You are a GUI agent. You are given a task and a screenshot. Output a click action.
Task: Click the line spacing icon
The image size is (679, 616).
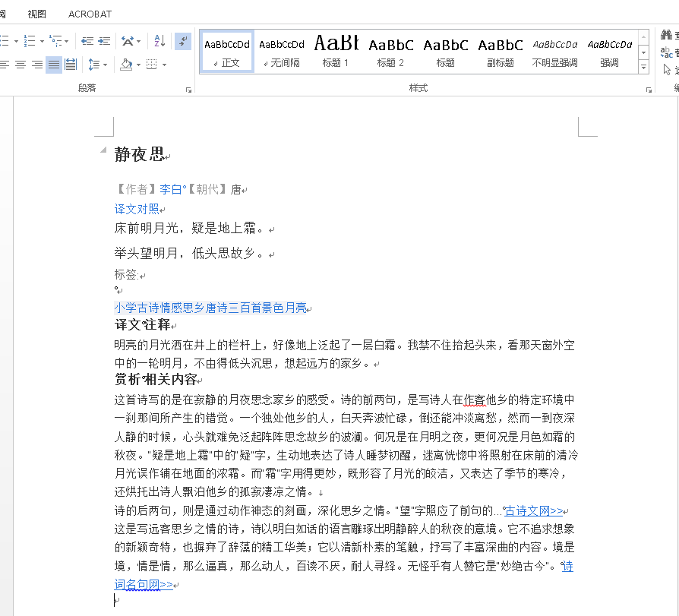coord(94,65)
